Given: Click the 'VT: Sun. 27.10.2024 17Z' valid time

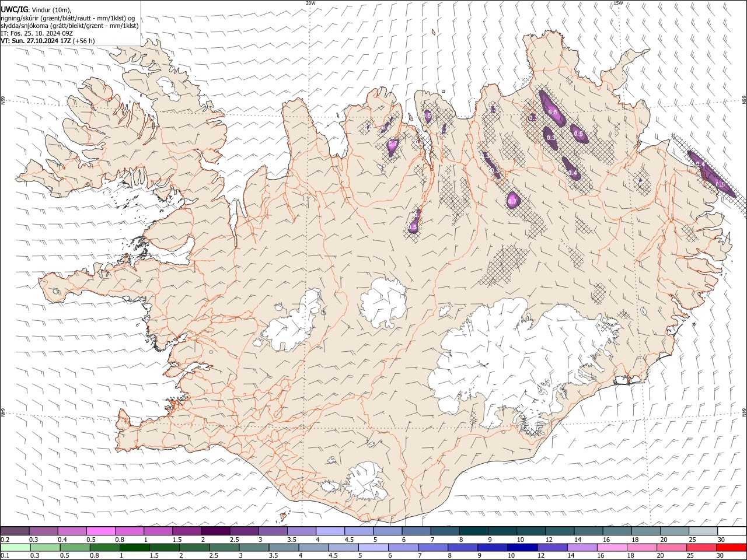Looking at the screenshot, I should coord(36,41).
